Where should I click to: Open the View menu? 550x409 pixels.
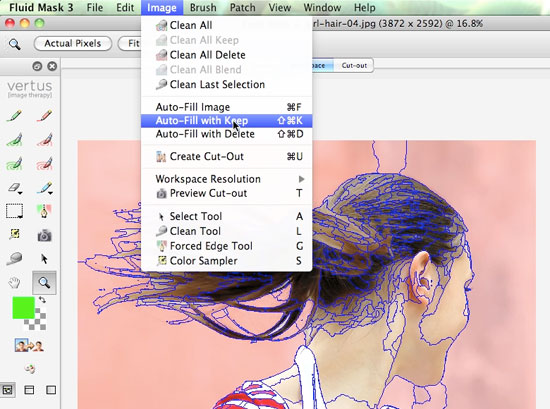tap(280, 7)
